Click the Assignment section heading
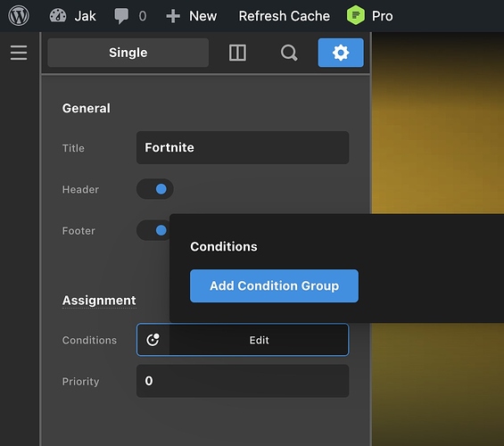The image size is (504, 446). click(99, 301)
